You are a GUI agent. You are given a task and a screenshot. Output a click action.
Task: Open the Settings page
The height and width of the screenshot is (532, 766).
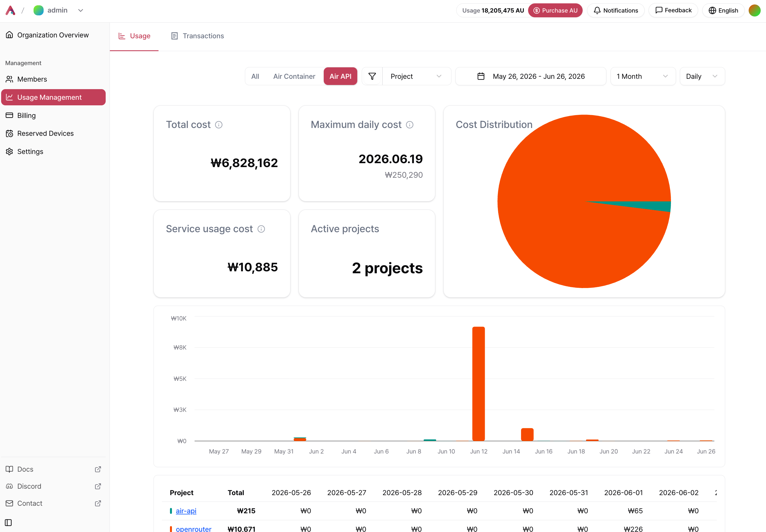coord(53,151)
